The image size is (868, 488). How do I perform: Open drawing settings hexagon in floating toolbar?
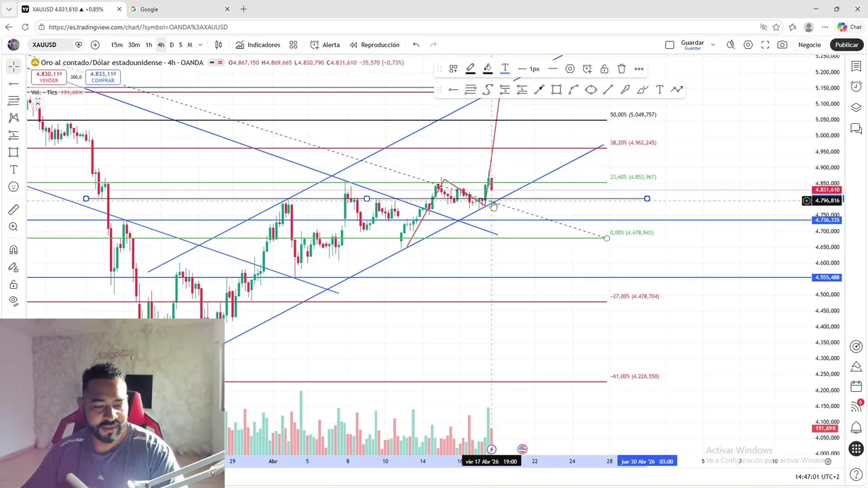point(570,68)
